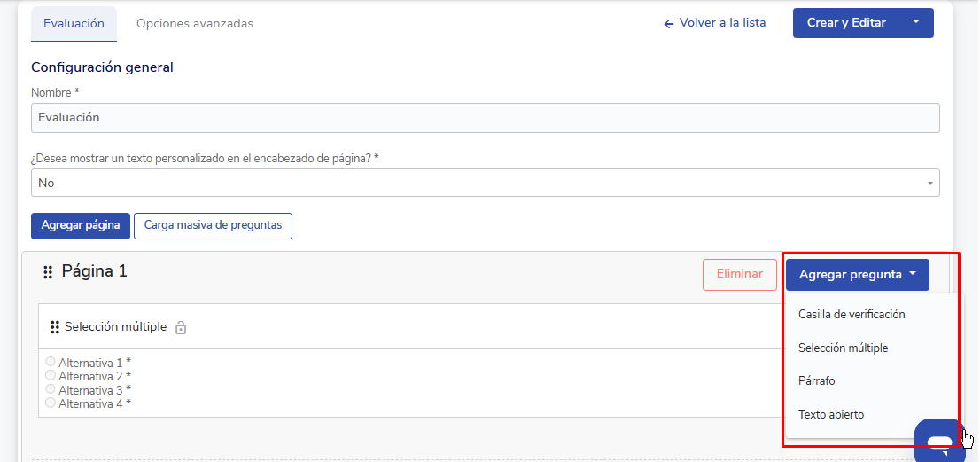Viewport: 980px width, 462px height.
Task: Select the Alternativa 1 radio button
Action: [x=51, y=361]
